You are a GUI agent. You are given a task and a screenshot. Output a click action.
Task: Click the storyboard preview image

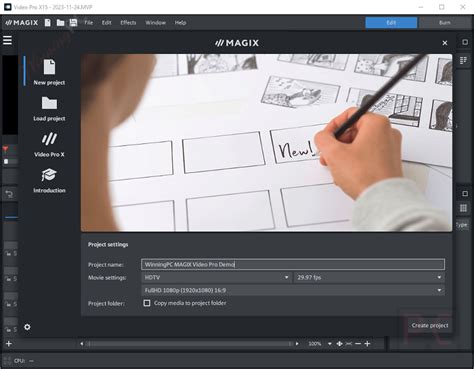click(x=266, y=143)
